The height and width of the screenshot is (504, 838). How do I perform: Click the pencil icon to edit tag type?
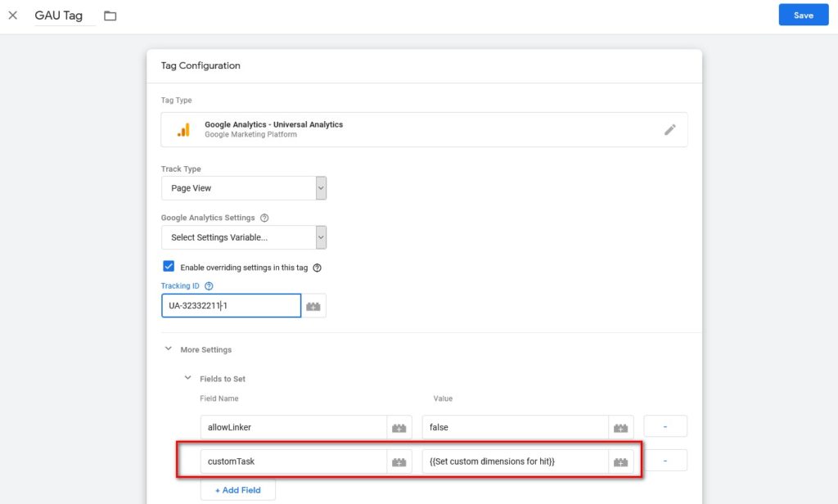(669, 129)
